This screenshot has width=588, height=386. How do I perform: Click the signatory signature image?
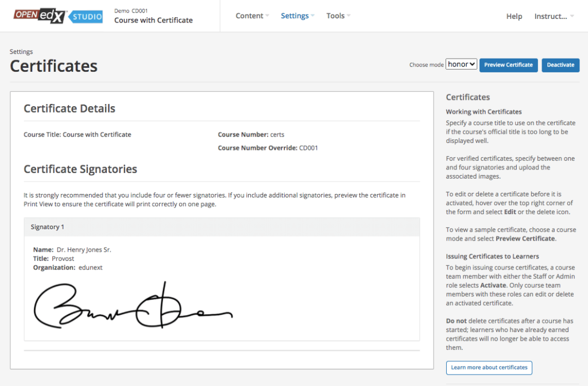click(133, 306)
